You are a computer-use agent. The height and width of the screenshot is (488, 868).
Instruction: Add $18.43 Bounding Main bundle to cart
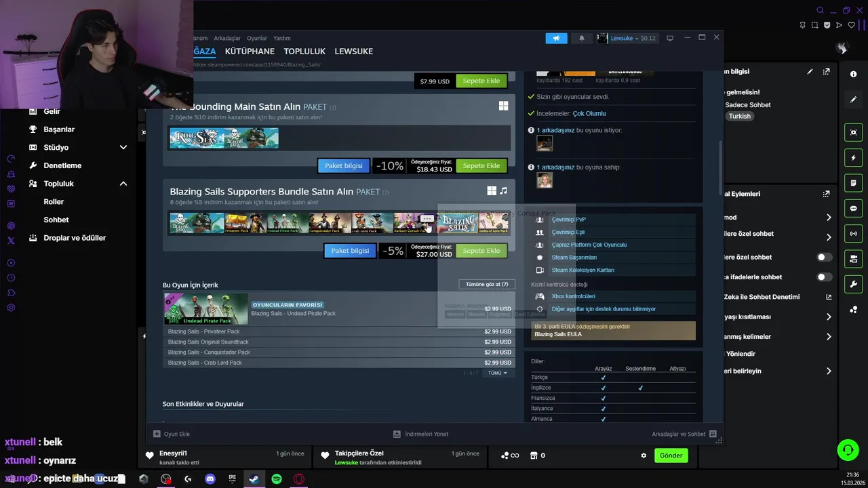pyautogui.click(x=481, y=166)
